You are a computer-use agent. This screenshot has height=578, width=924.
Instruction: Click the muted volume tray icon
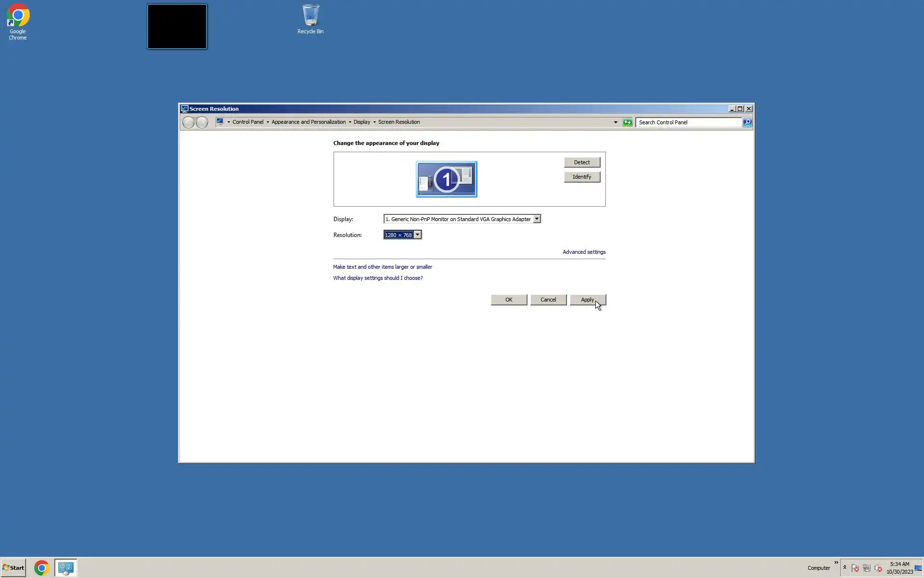coord(878,568)
